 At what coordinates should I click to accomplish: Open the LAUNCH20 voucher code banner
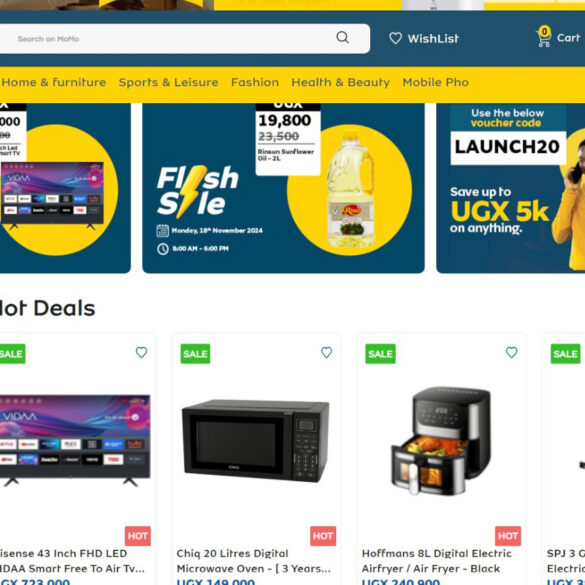[510, 188]
